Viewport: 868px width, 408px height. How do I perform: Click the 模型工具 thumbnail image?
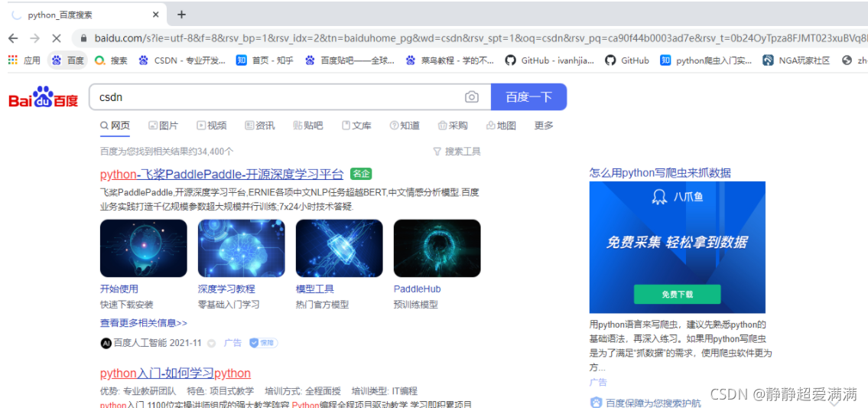[340, 248]
